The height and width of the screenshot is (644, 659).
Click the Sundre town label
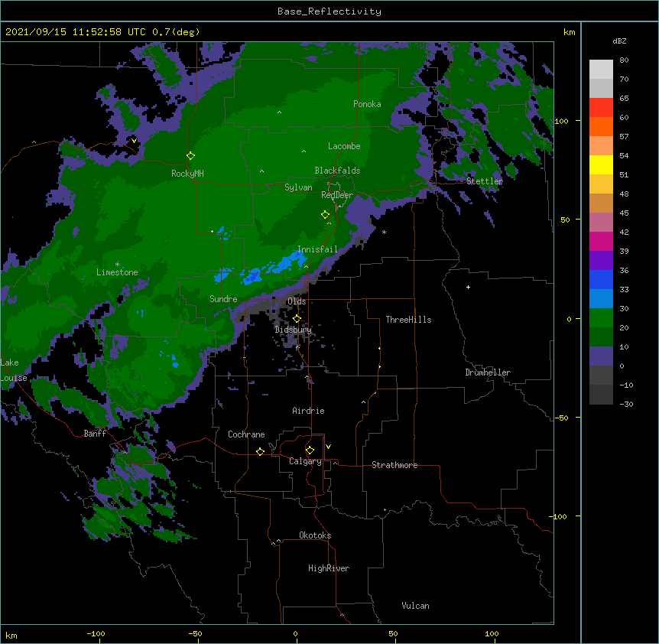[223, 299]
